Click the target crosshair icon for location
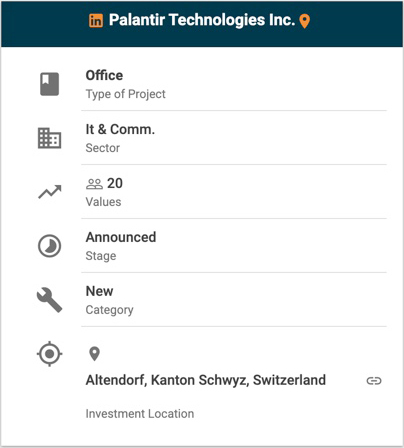404x448 pixels. tap(49, 354)
